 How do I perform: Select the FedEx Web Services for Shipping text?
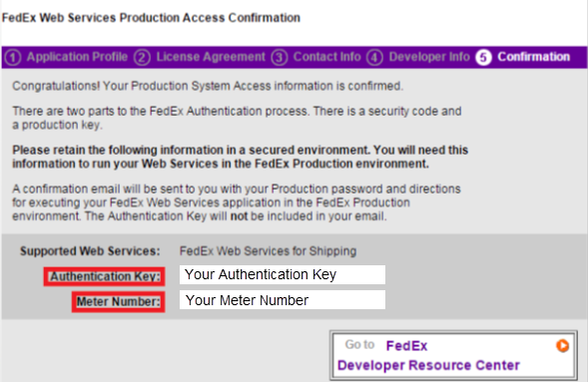268,251
